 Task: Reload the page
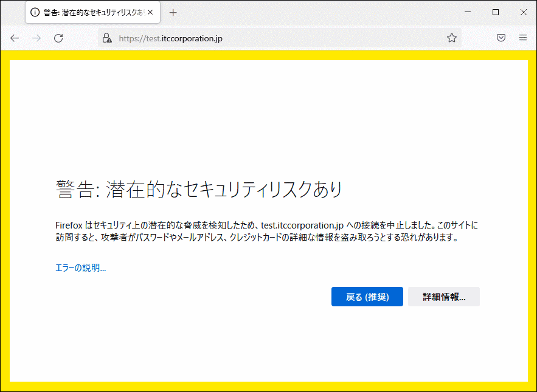point(58,38)
